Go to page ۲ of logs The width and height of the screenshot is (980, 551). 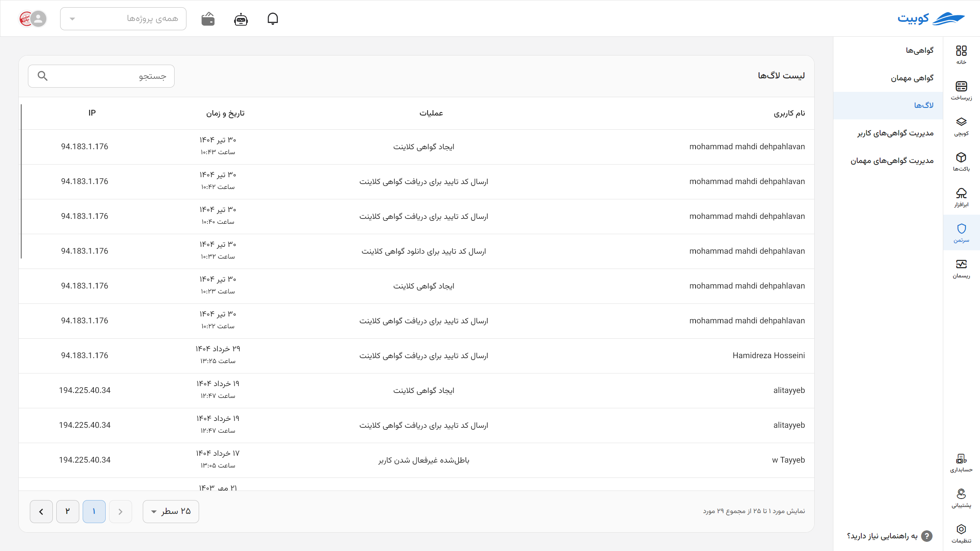click(x=68, y=511)
